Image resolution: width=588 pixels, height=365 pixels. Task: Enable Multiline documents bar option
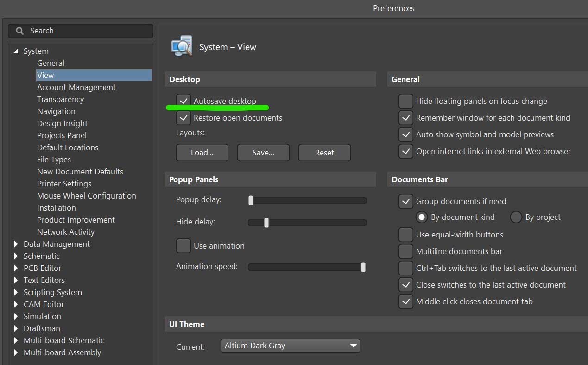406,251
